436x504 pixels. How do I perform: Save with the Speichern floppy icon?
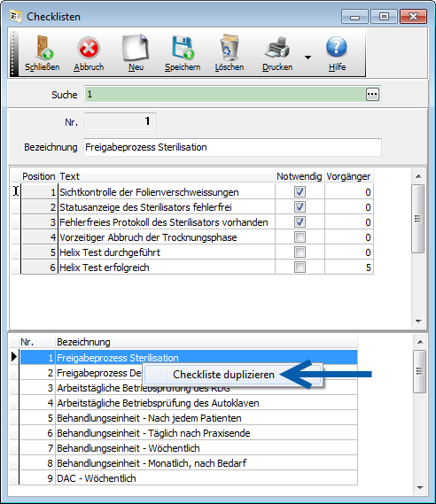pyautogui.click(x=183, y=48)
